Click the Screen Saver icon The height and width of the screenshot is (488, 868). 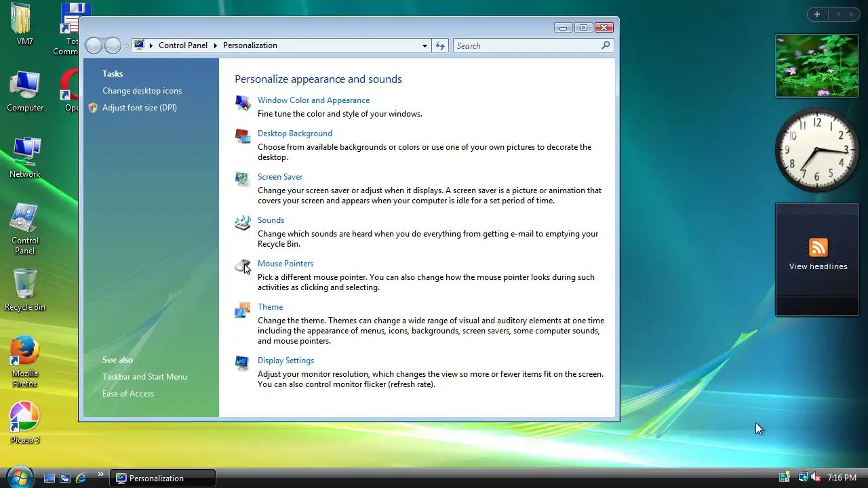242,179
